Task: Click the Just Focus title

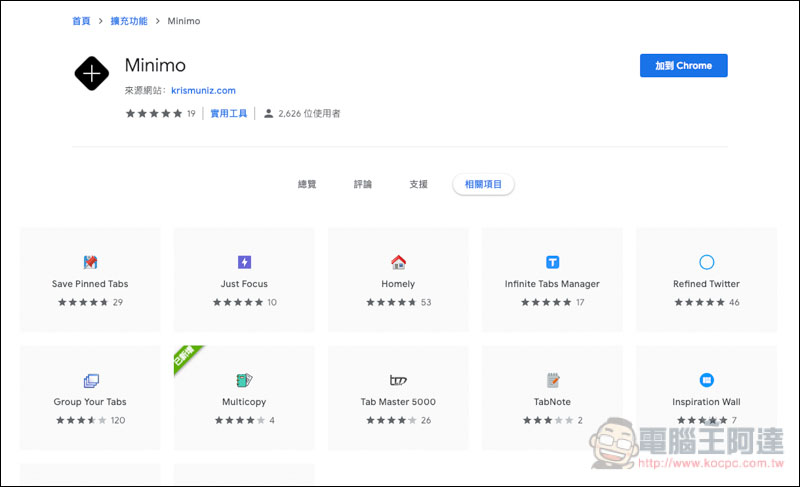Action: click(244, 284)
